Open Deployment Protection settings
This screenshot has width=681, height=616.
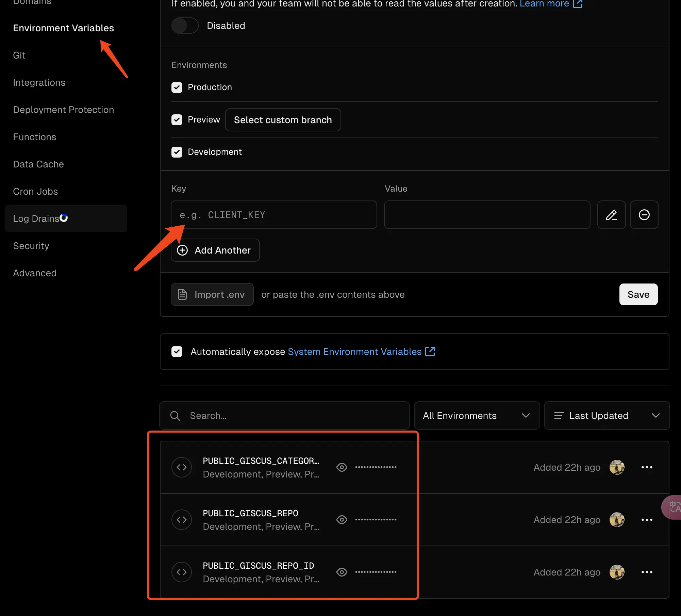pos(63,110)
